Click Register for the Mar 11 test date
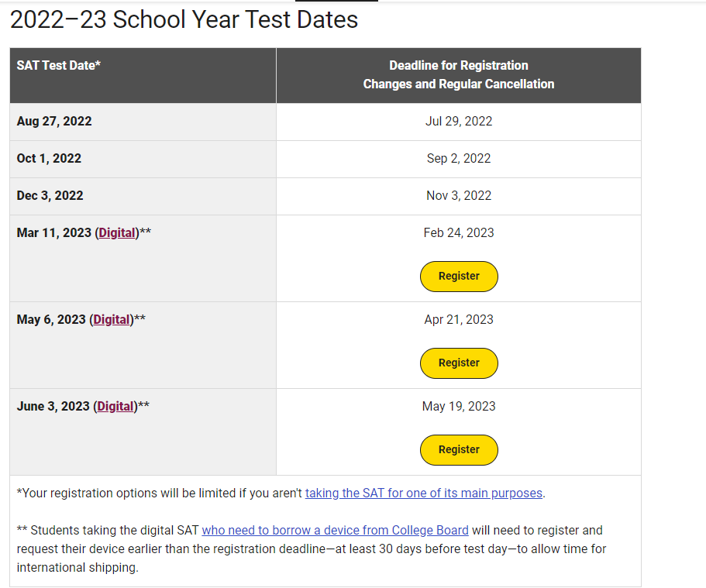This screenshot has height=588, width=706. (459, 277)
